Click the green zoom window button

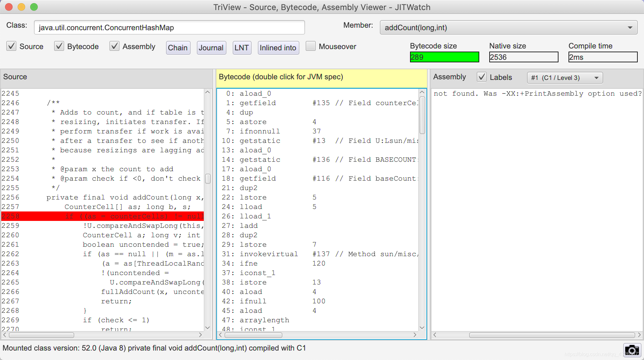(34, 7)
